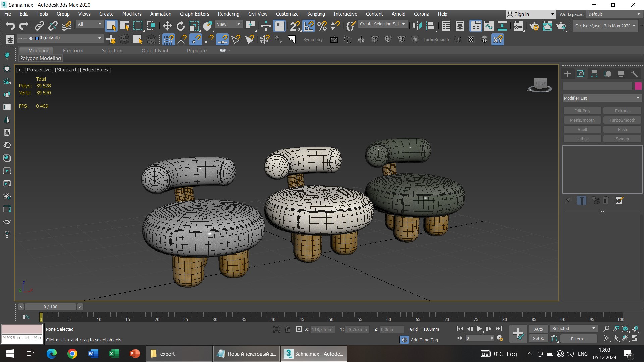The height and width of the screenshot is (362, 644).
Task: Open Render Setup teapot icon
Action: point(534,26)
